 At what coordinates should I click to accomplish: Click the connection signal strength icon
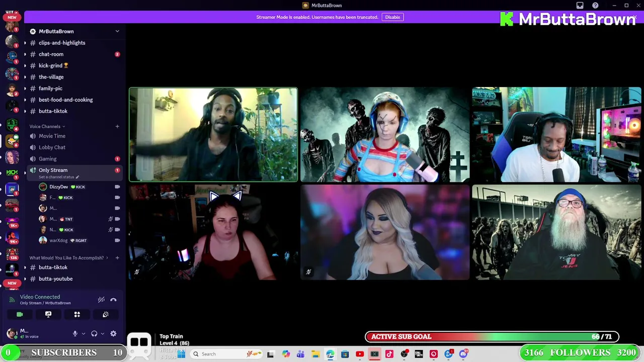click(12, 300)
